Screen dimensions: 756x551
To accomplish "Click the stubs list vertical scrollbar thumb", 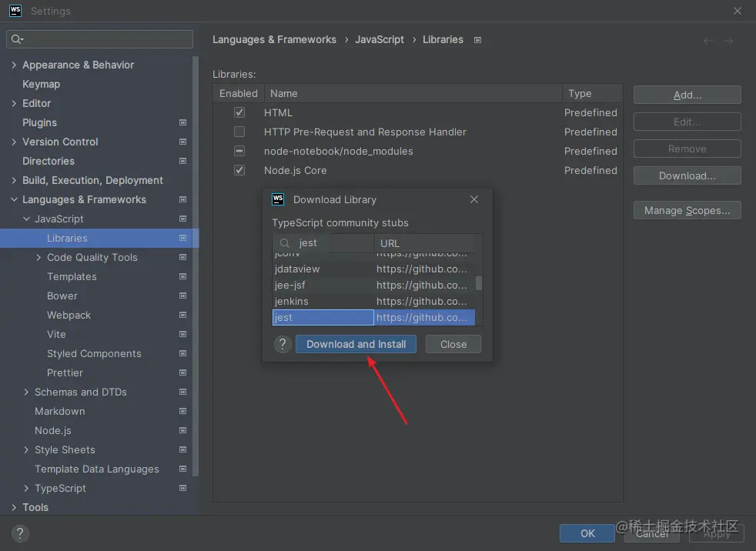I will 479,283.
